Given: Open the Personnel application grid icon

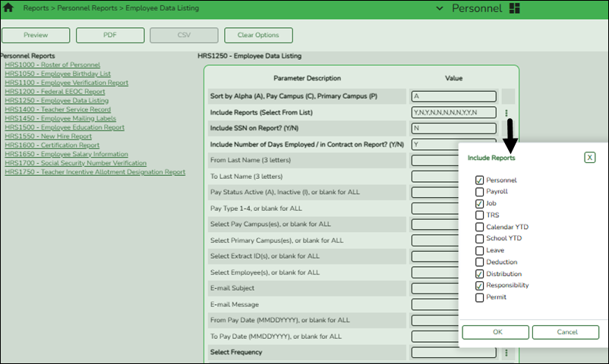Looking at the screenshot, I should (x=514, y=8).
